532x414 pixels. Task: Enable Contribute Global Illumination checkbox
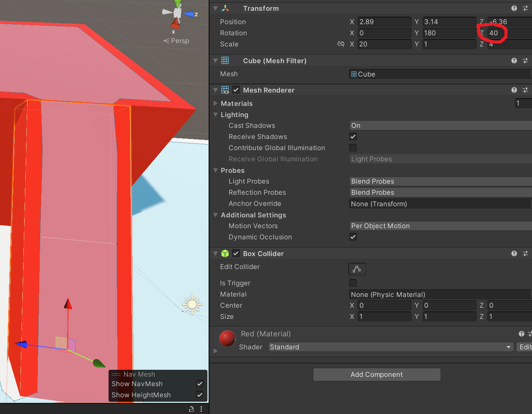click(x=353, y=148)
